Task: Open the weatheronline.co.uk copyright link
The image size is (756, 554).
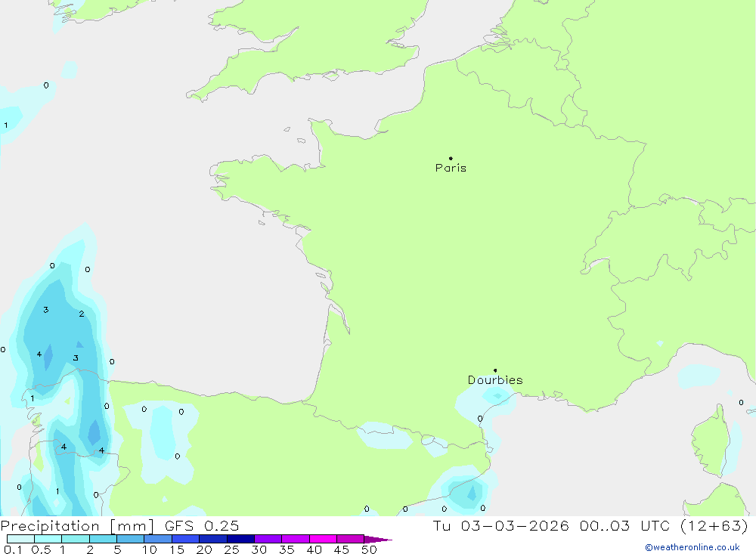Action: tap(692, 547)
